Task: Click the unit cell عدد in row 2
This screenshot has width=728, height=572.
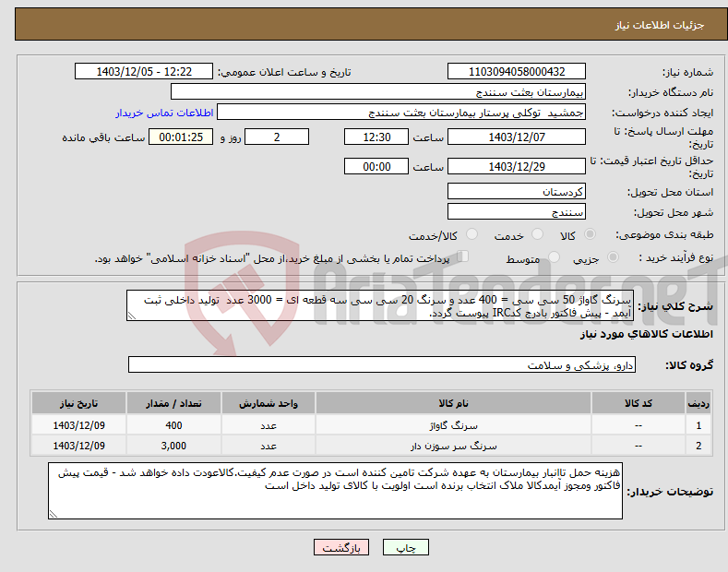Action: pos(269,446)
